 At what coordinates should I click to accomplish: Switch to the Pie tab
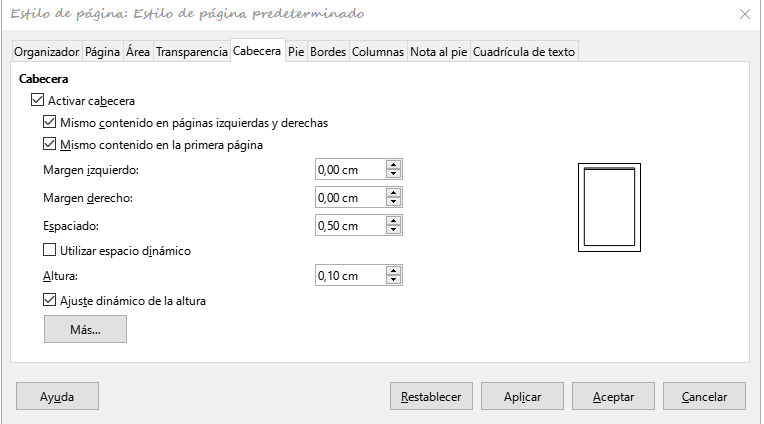[296, 52]
